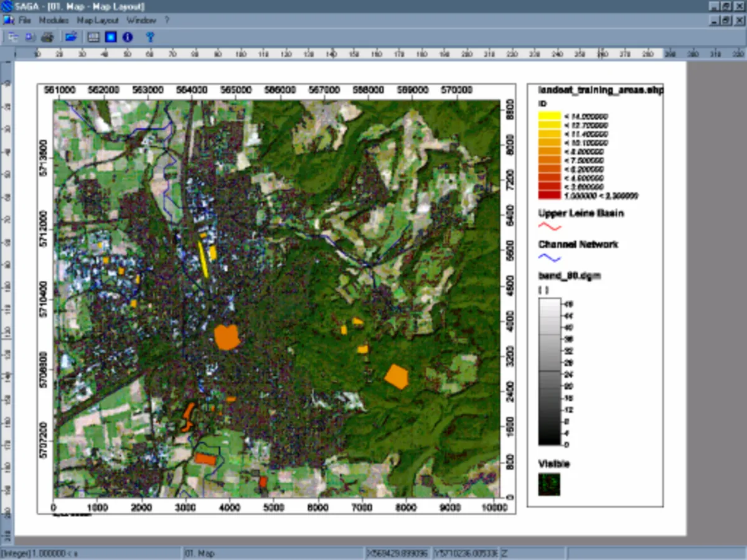Open the Map Layout menu
The width and height of the screenshot is (747, 560).
pos(97,20)
